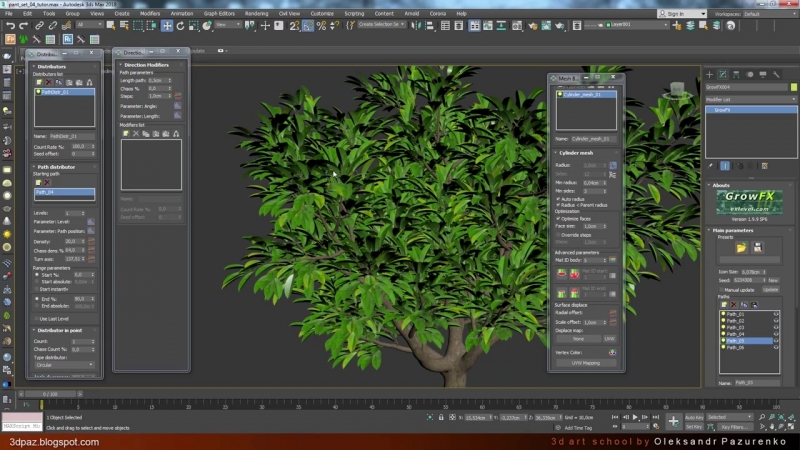
Task: Click the Sign In button
Action: pos(682,14)
